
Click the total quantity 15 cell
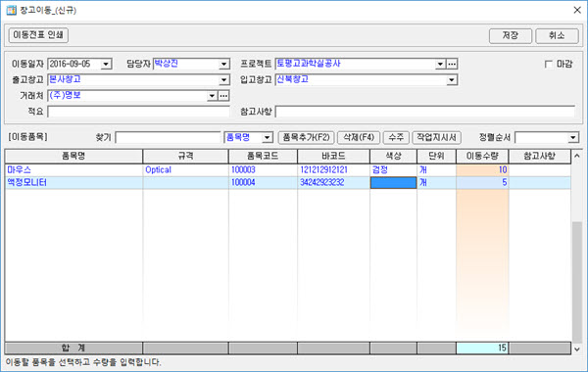coord(482,349)
